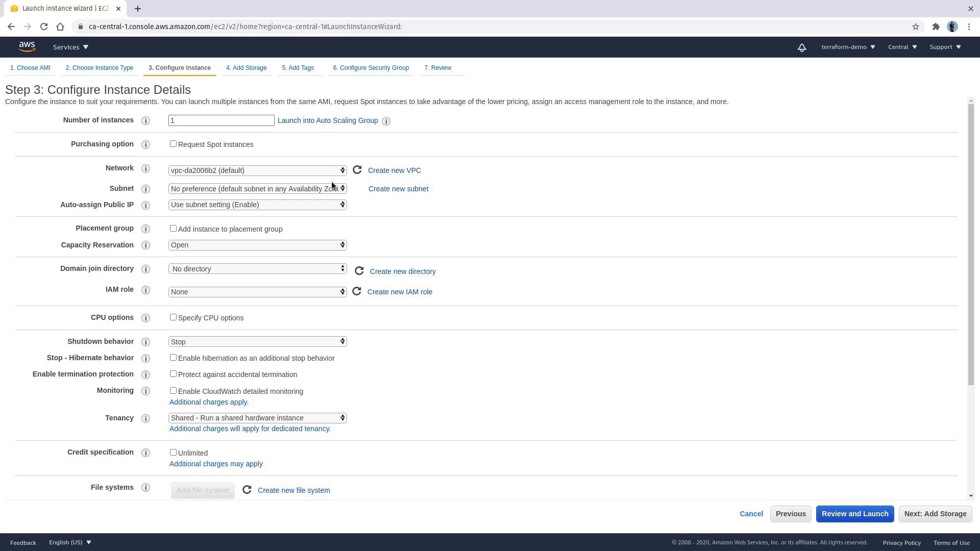Expand the Shutdown behavior dropdown
The width and height of the screenshot is (980, 551).
point(257,341)
